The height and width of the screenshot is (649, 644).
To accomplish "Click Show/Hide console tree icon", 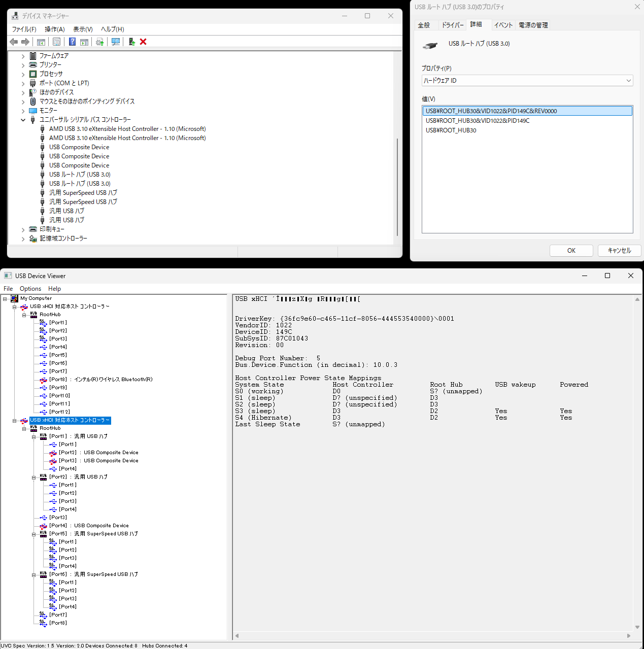I will click(x=41, y=42).
